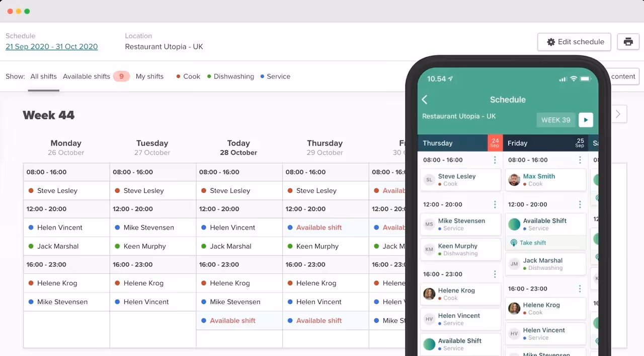This screenshot has height=356, width=644.
Task: Select the My shifts tab
Action: tap(149, 76)
